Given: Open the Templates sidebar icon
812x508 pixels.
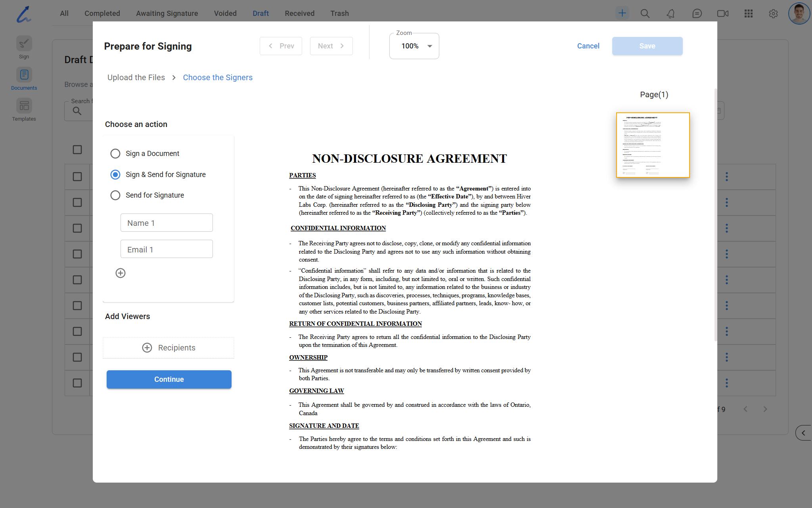Looking at the screenshot, I should (x=24, y=106).
